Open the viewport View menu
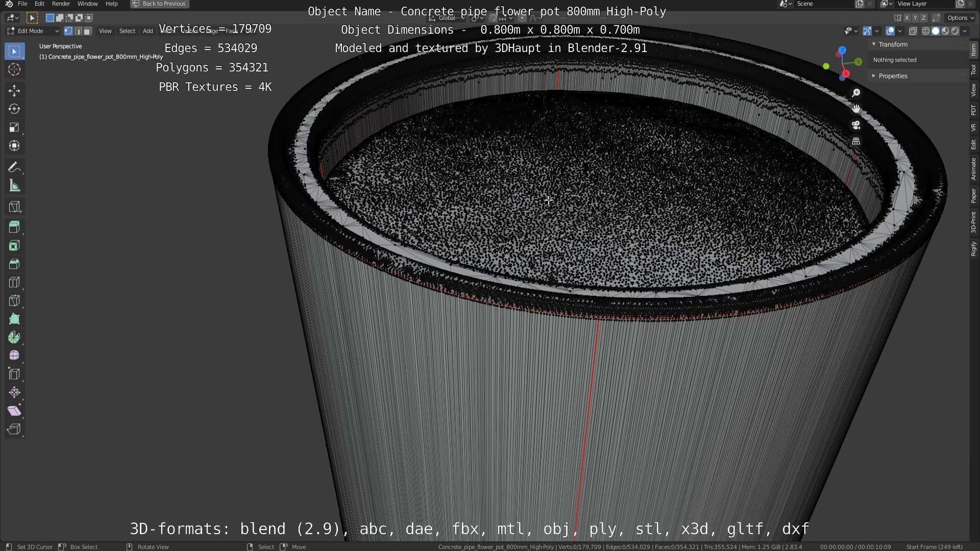 pyautogui.click(x=105, y=31)
